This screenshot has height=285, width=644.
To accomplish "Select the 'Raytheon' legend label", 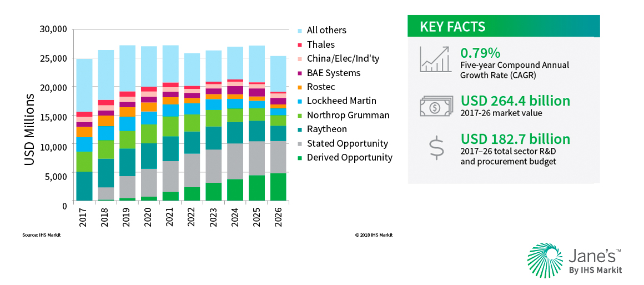I will click(326, 129).
